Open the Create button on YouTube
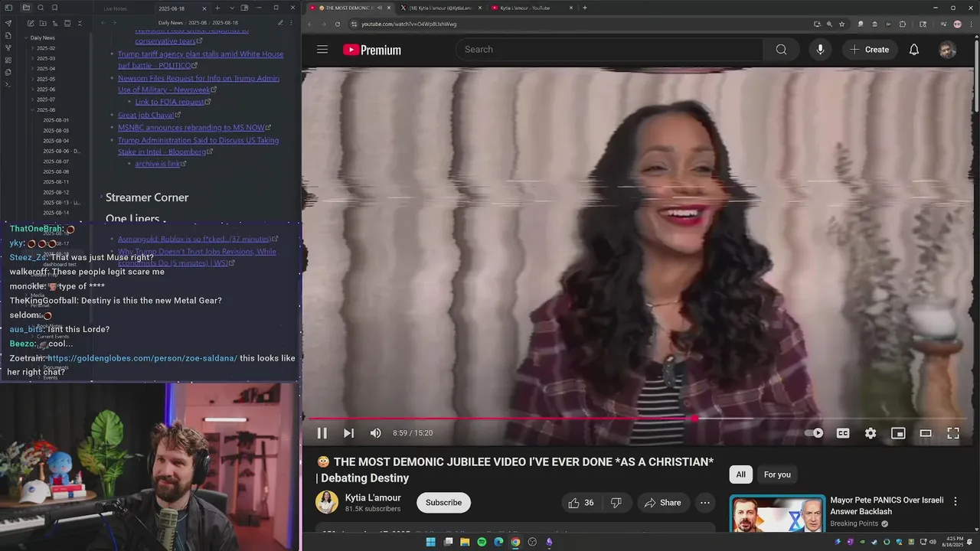The width and height of the screenshot is (980, 551). (870, 50)
